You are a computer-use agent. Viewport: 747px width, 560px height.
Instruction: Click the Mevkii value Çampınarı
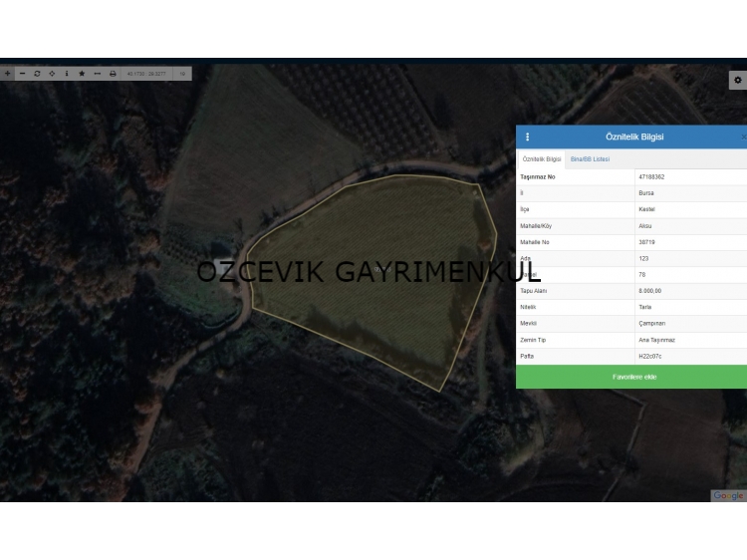(651, 323)
